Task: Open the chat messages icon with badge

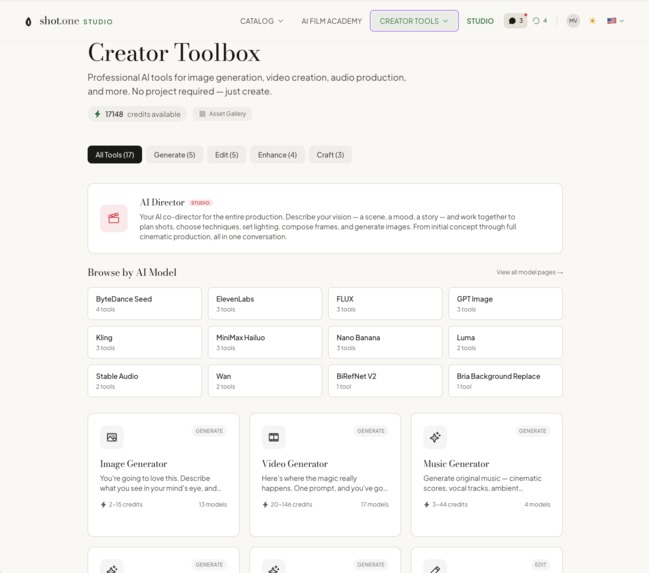Action: 515,21
